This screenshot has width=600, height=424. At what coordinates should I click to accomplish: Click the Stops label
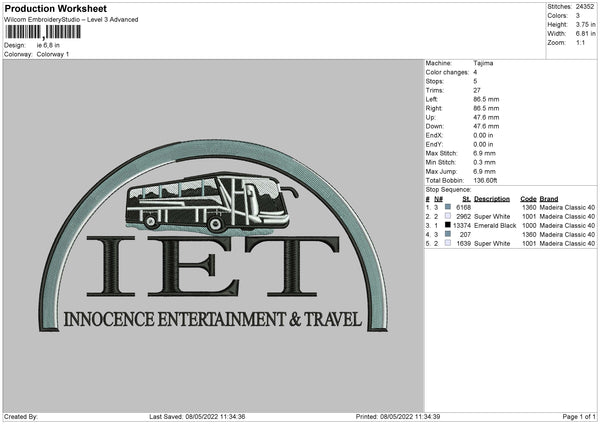[x=435, y=81]
